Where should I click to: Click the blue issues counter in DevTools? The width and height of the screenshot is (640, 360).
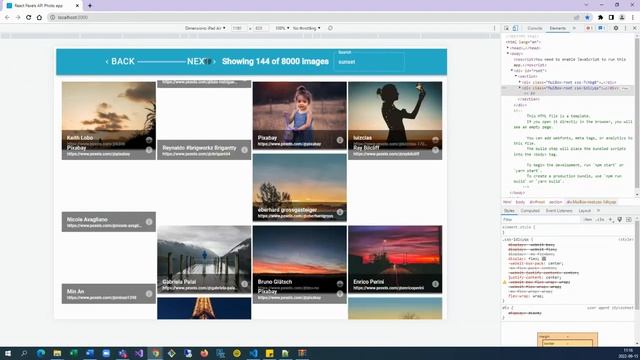(x=601, y=28)
